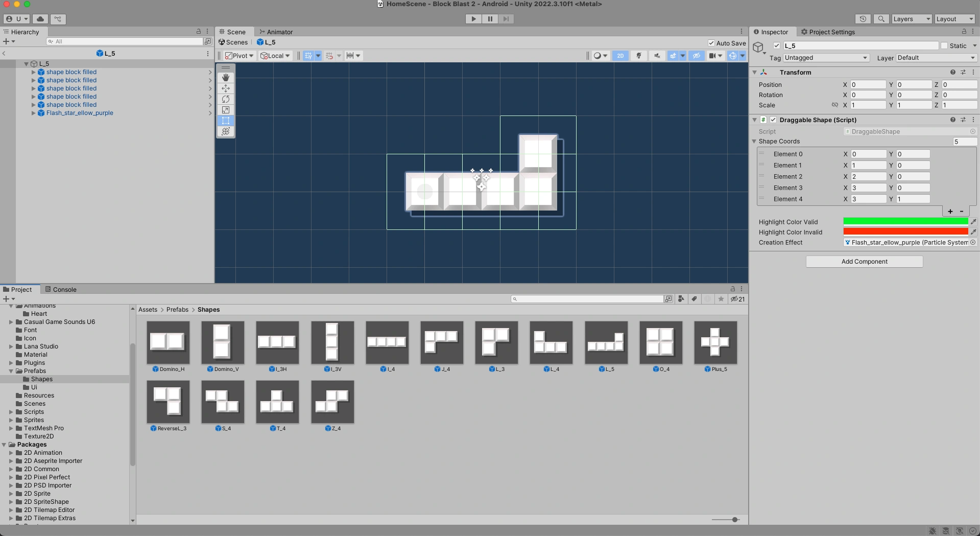This screenshot has height=536, width=980.
Task: Click the Add Component button
Action: pos(864,262)
